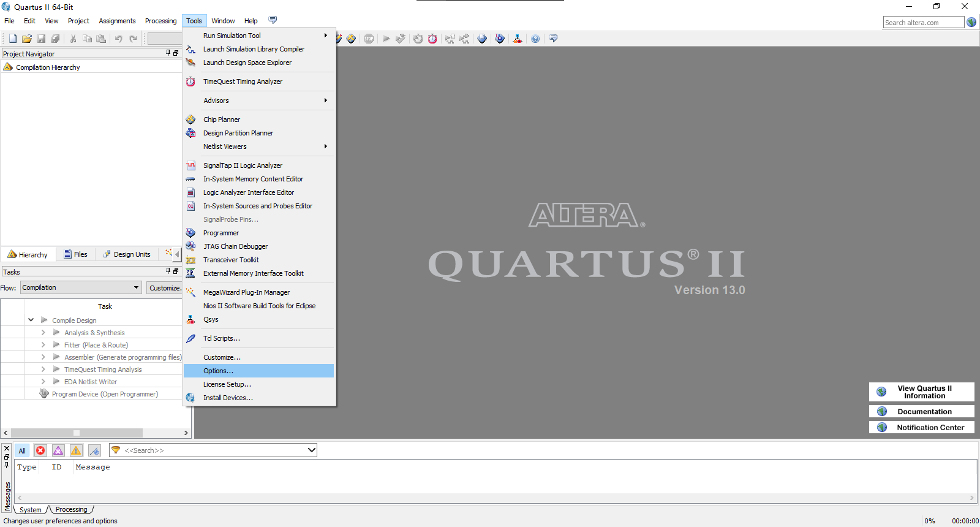Screen dimensions: 980x527
Task: Click the blue Help question mark icon
Action: point(535,39)
